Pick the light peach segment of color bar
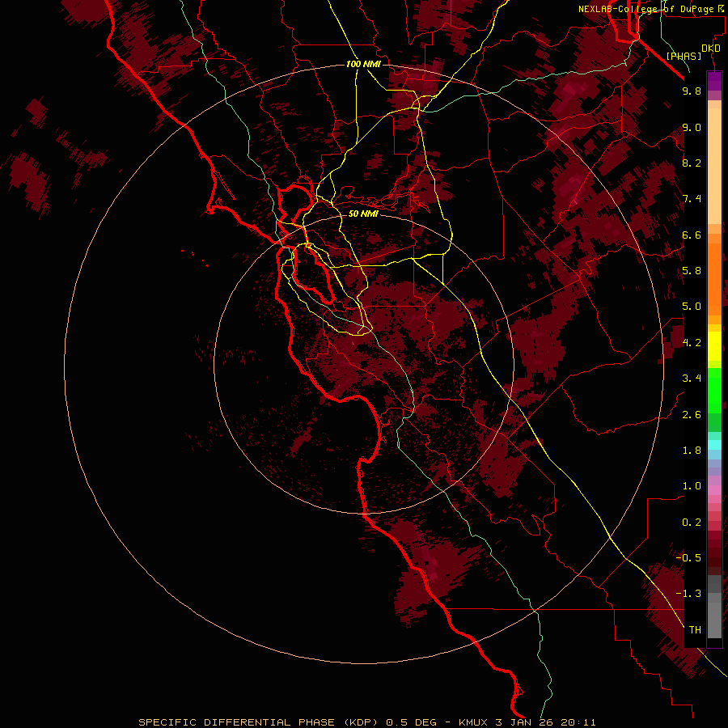 click(714, 166)
